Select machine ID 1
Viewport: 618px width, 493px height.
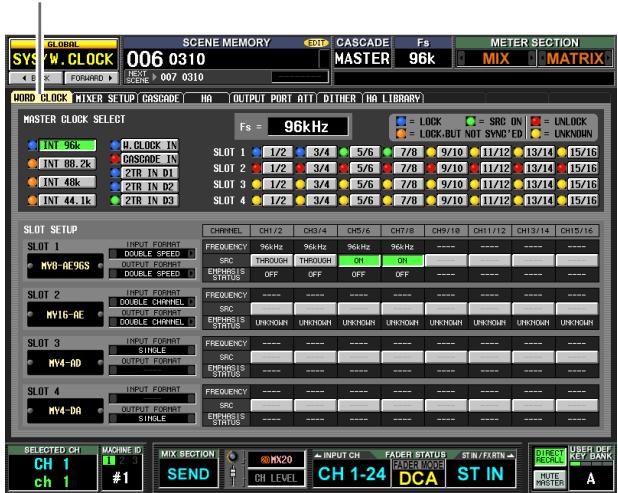(108, 460)
